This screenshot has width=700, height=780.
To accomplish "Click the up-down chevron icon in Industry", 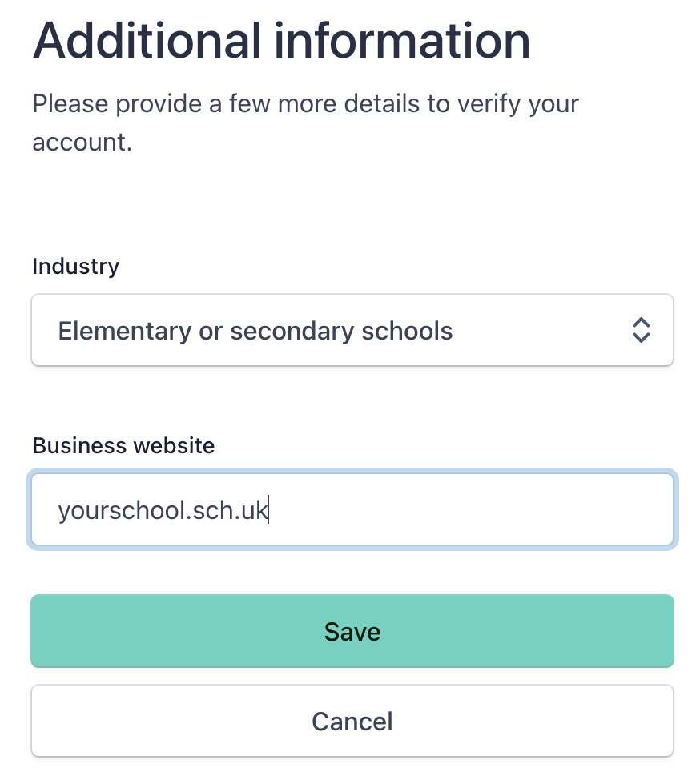I will (x=640, y=330).
